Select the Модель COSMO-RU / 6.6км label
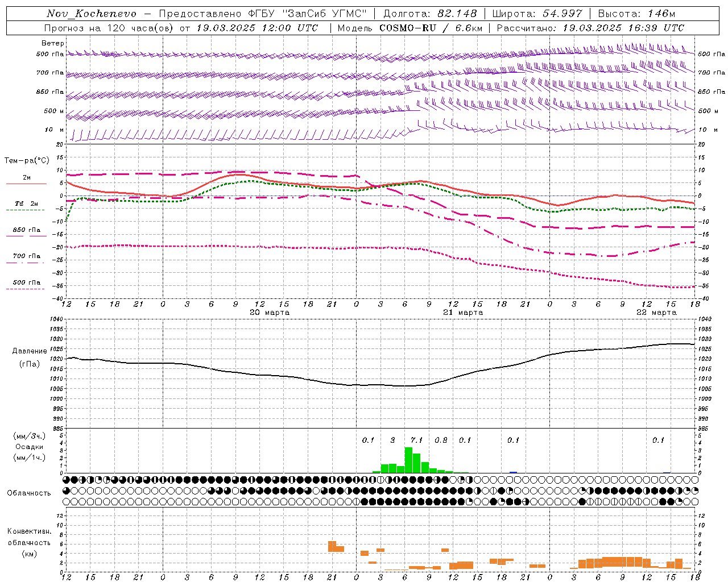This screenshot has width=728, height=582. pyautogui.click(x=410, y=28)
